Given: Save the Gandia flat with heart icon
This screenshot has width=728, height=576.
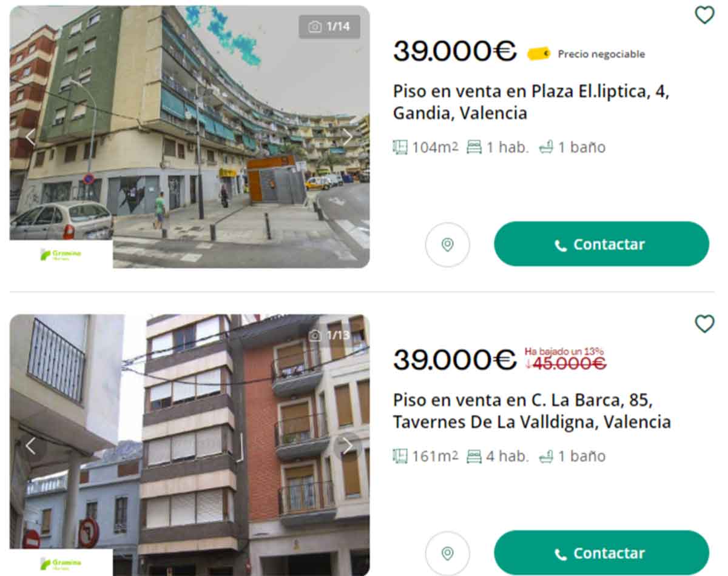Looking at the screenshot, I should (x=704, y=15).
